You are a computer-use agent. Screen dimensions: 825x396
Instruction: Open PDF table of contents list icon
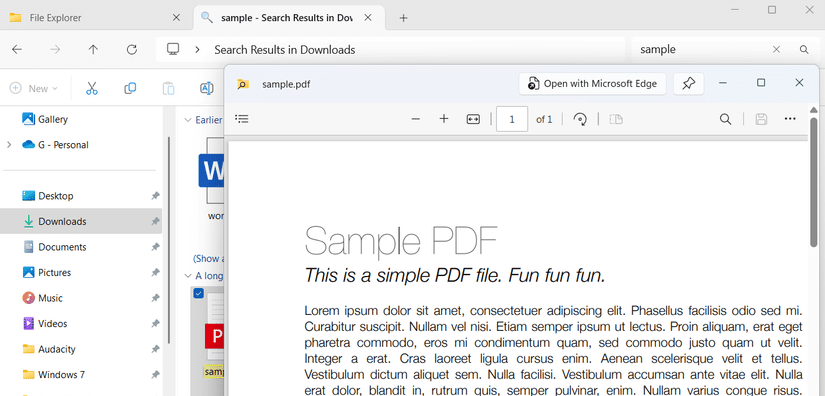pos(242,119)
